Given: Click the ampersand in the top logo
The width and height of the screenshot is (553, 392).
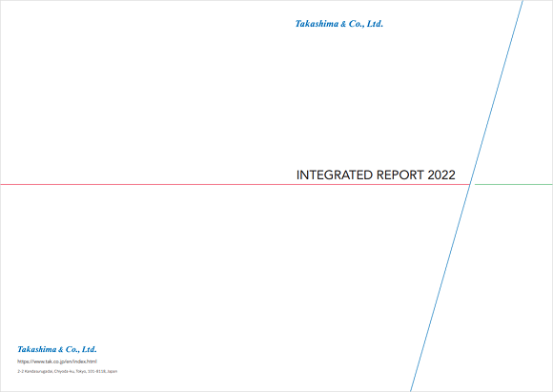Looking at the screenshot, I should [343, 24].
